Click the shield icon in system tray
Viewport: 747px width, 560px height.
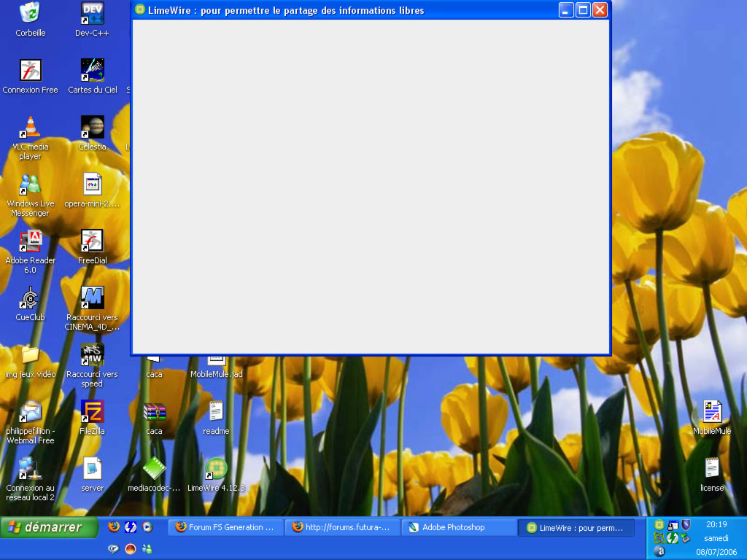(x=686, y=525)
